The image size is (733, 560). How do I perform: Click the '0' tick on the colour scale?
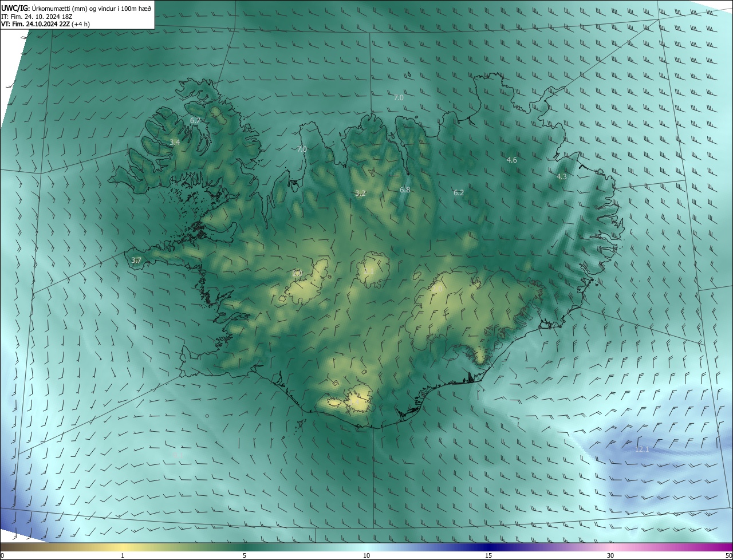(2, 555)
